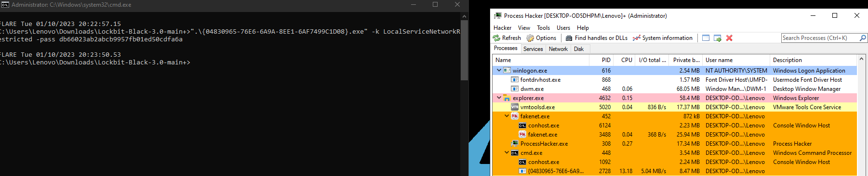This screenshot has height=176, width=868.
Task: Open the Tools menu
Action: 544,28
